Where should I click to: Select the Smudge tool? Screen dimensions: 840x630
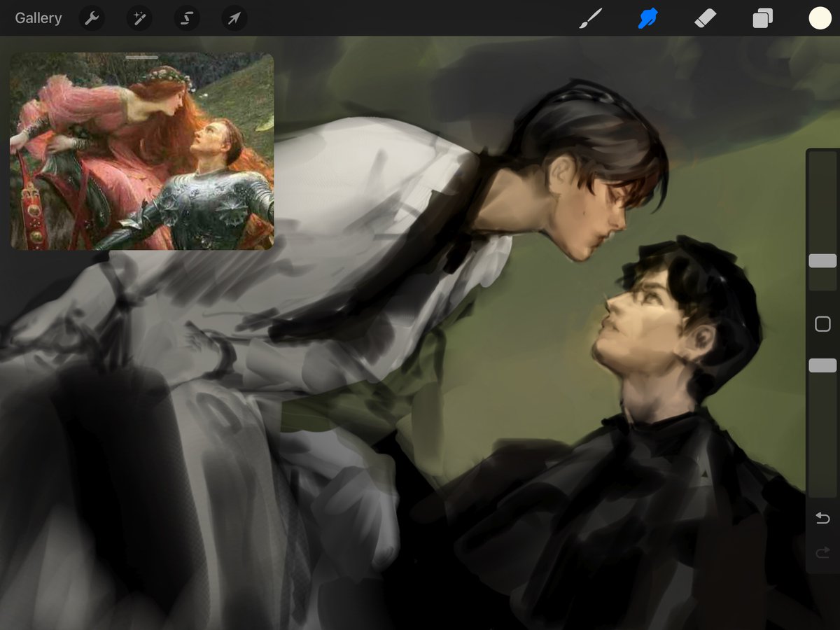coord(648,18)
